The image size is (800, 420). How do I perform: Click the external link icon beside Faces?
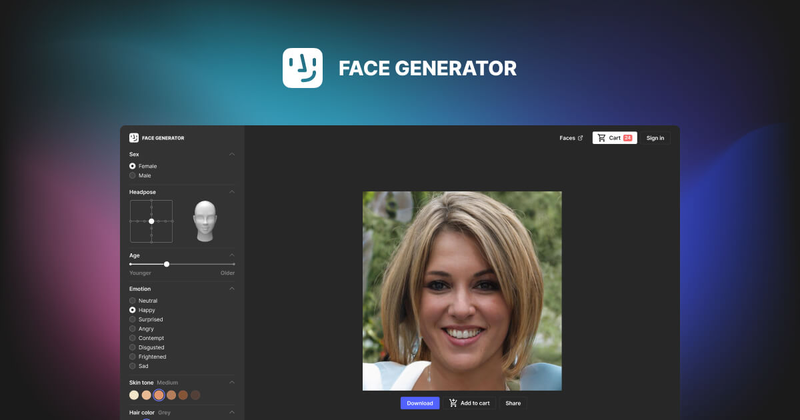(580, 138)
